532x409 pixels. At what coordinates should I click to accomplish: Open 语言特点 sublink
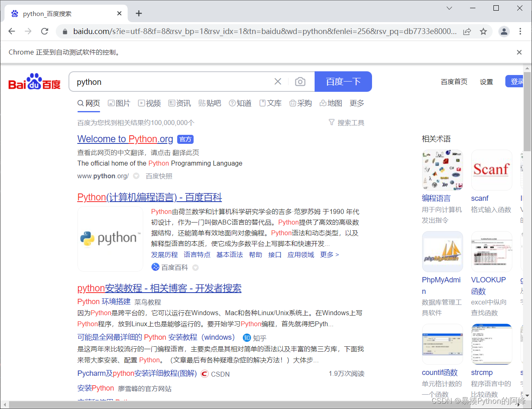pos(197,254)
